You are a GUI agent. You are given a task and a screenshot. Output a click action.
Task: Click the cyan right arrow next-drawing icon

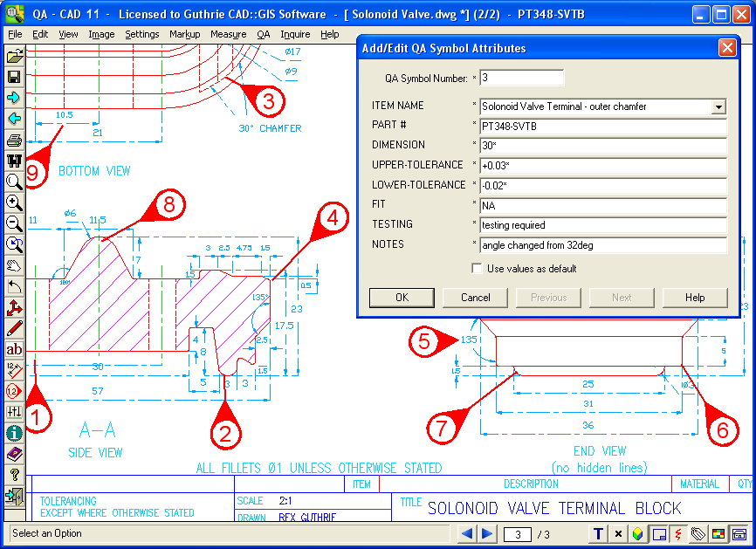point(15,98)
